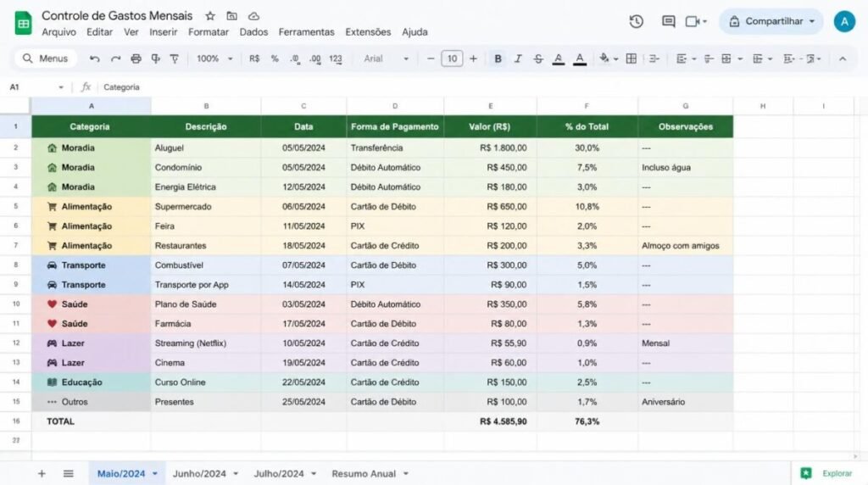Screen dimensions: 868x485
Task: Toggle strikethrough formatting
Action: pyautogui.click(x=538, y=59)
